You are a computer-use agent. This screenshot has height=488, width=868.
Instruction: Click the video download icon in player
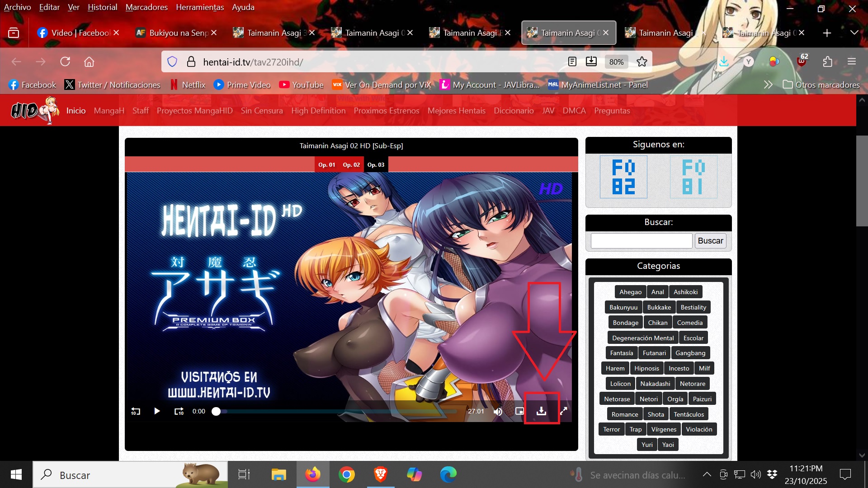[x=541, y=411]
